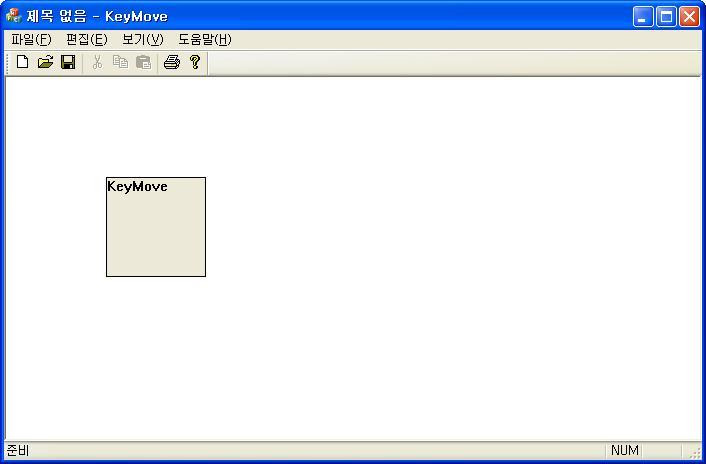Open the 파일(F) menu
Viewport: 706px width, 464px height.
pos(31,40)
